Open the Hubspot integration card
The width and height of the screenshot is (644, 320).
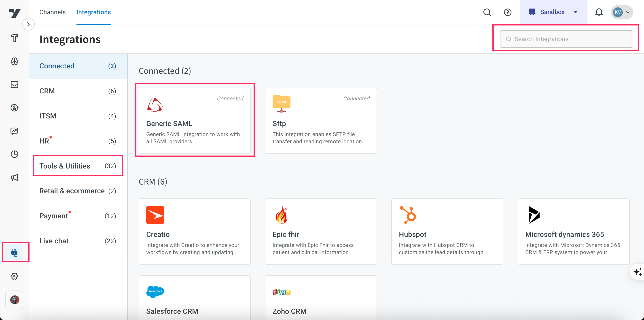tap(447, 231)
